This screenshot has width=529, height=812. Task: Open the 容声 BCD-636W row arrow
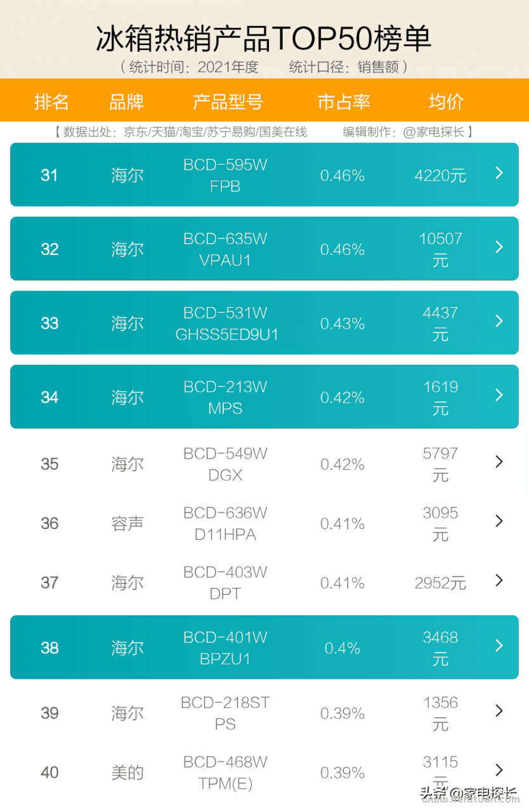pyautogui.click(x=499, y=521)
